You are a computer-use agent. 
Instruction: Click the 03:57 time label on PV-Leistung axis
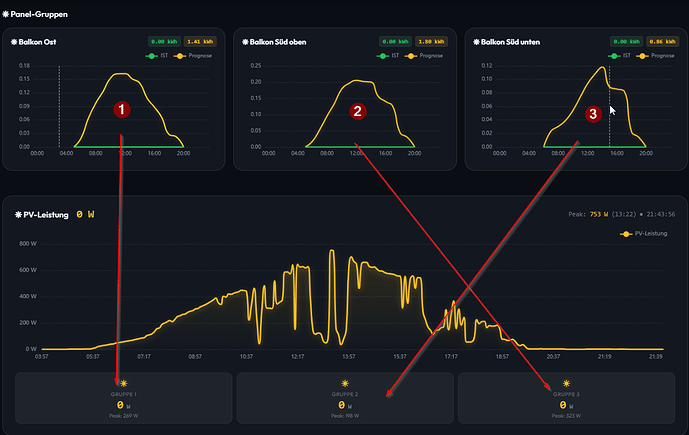[42, 356]
